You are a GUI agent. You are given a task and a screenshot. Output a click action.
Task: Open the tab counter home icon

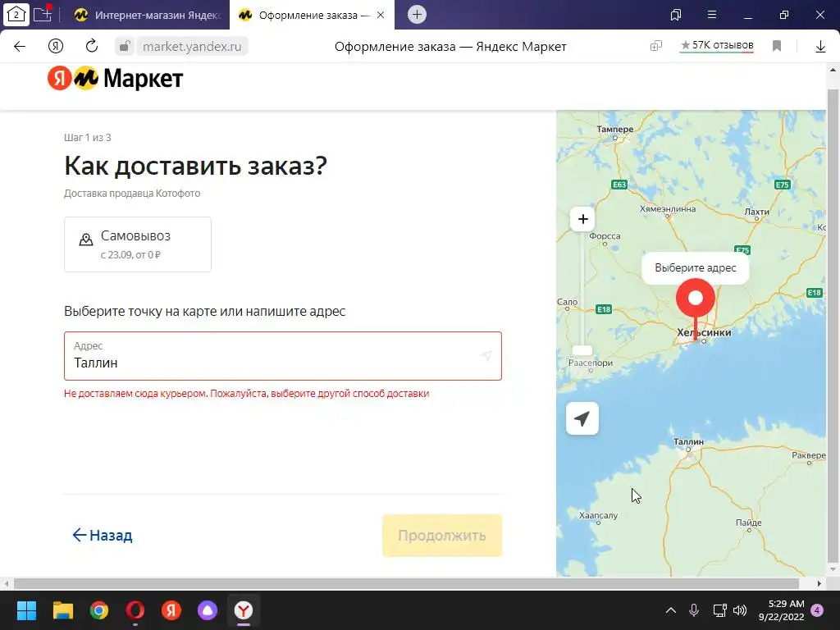tap(16, 15)
